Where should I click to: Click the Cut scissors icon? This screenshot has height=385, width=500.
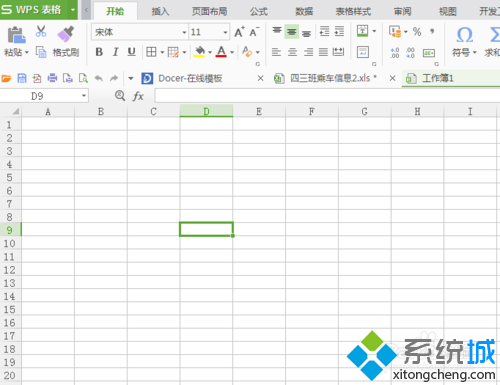(x=41, y=31)
